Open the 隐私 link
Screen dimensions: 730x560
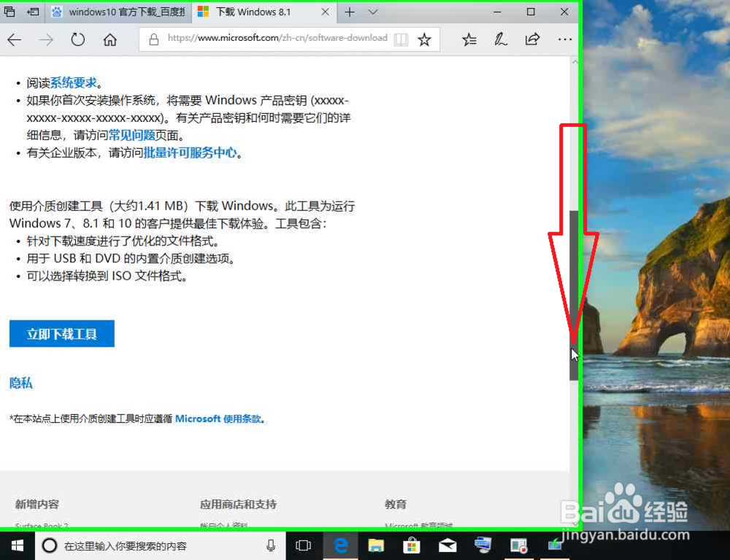pyautogui.click(x=21, y=383)
